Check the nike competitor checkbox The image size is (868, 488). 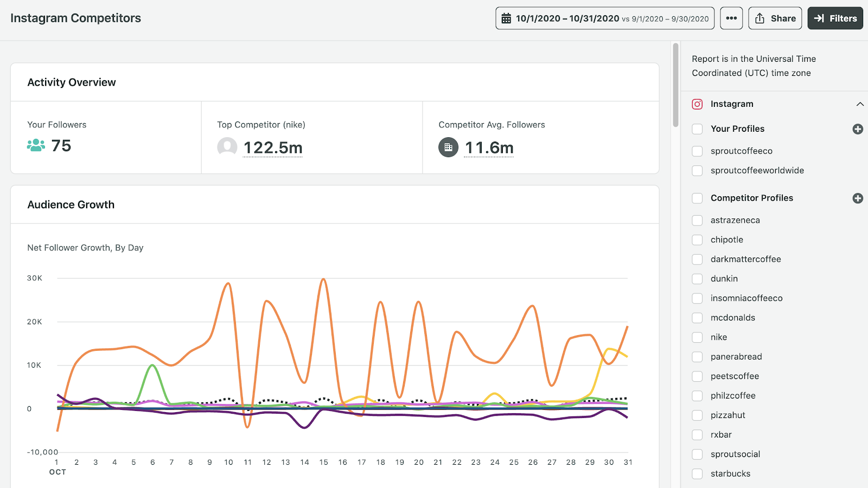698,337
